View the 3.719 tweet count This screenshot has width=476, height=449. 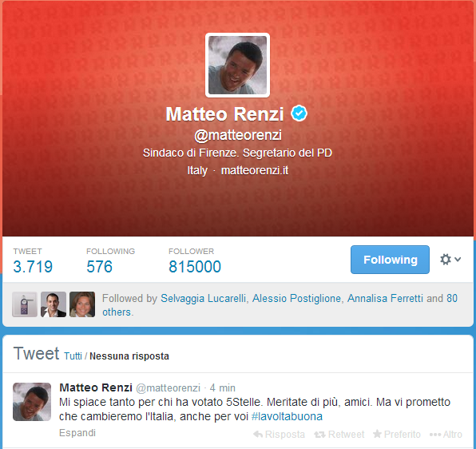[x=33, y=267]
